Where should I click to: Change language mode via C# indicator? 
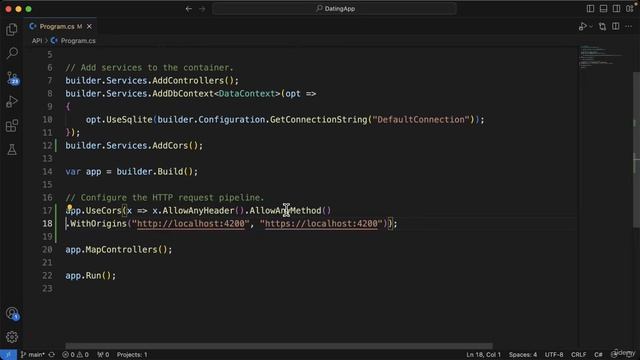click(598, 355)
